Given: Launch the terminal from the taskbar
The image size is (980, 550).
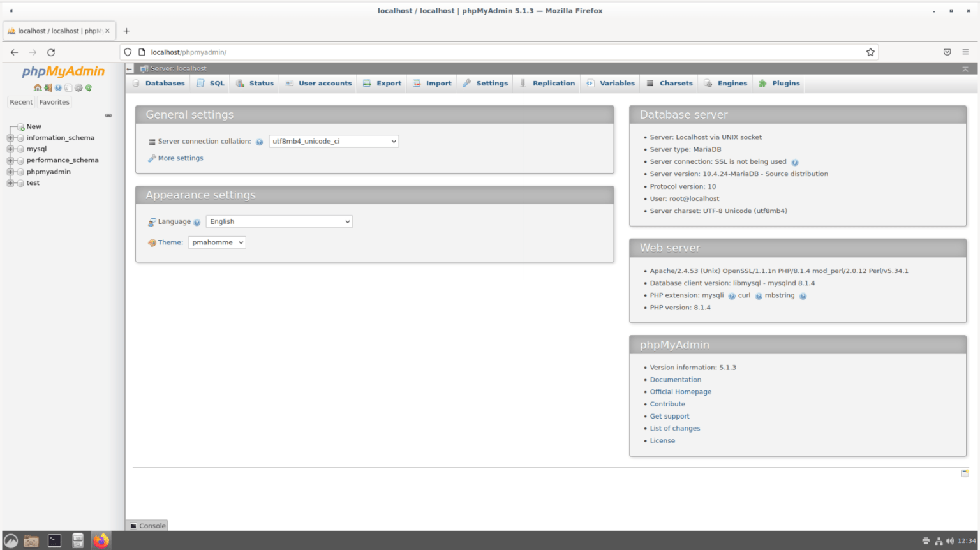Looking at the screenshot, I should [55, 540].
